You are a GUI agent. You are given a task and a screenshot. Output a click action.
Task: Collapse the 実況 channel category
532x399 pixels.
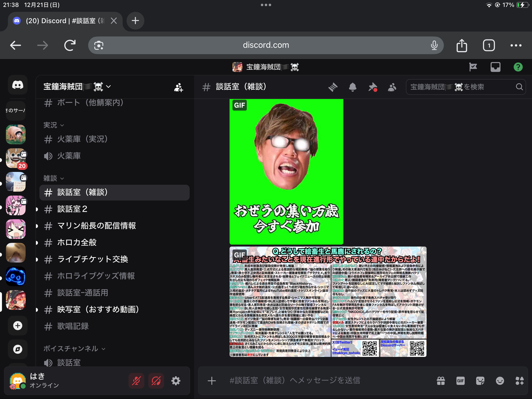53,125
